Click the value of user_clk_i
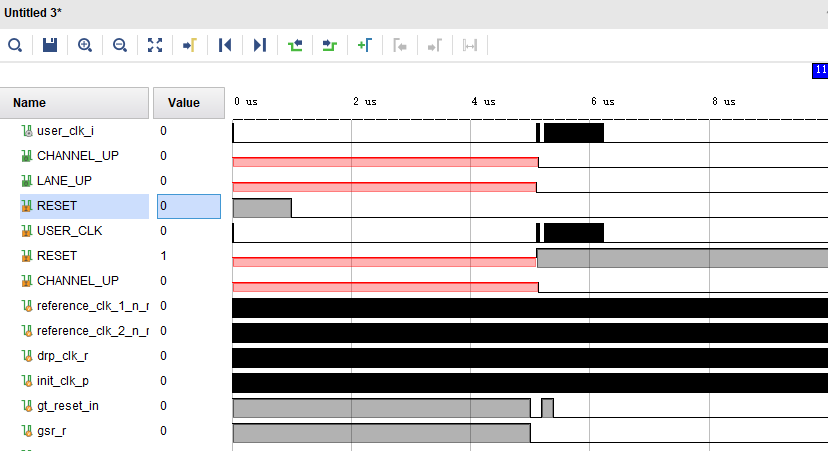 (163, 131)
